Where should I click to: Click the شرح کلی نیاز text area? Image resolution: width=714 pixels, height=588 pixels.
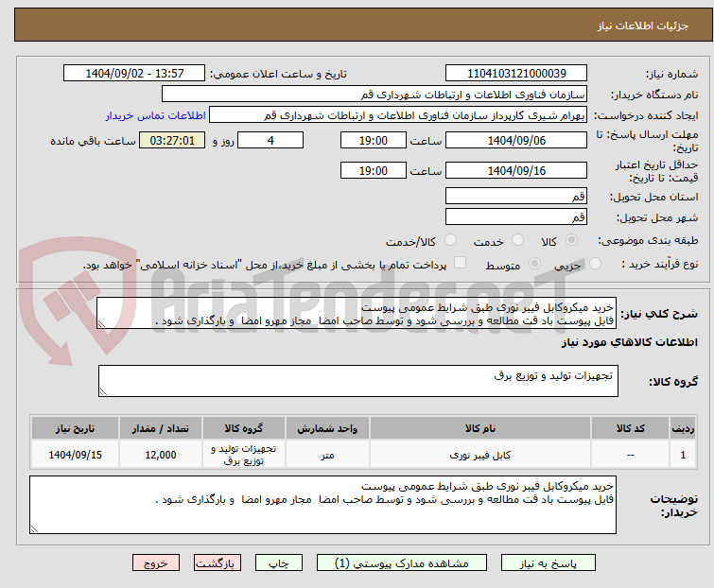[357, 313]
